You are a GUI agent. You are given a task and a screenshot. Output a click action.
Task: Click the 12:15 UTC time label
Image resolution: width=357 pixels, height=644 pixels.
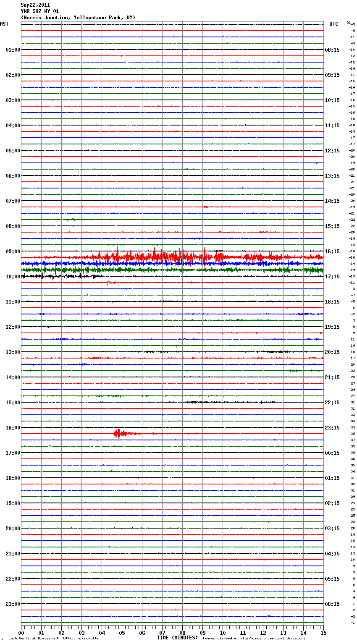(332, 151)
